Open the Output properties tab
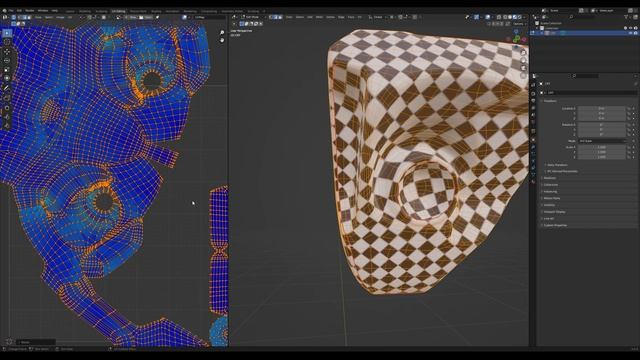Screen dimensions: 640x360 tap(533, 101)
